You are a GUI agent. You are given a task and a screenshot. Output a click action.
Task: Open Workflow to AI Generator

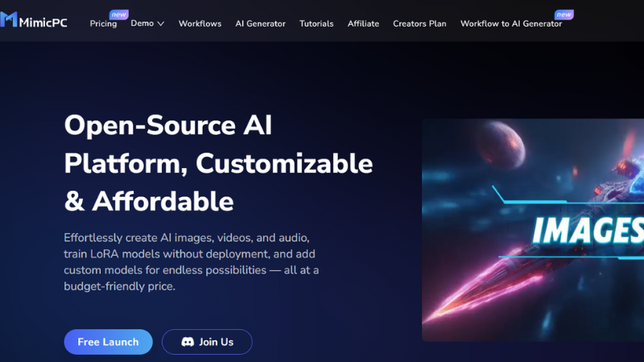[511, 24]
